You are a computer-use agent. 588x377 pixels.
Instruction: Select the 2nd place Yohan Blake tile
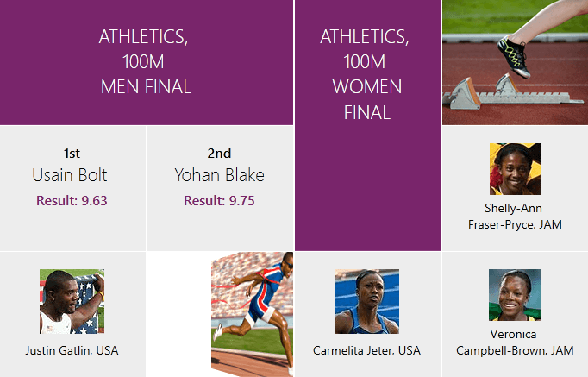point(220,188)
